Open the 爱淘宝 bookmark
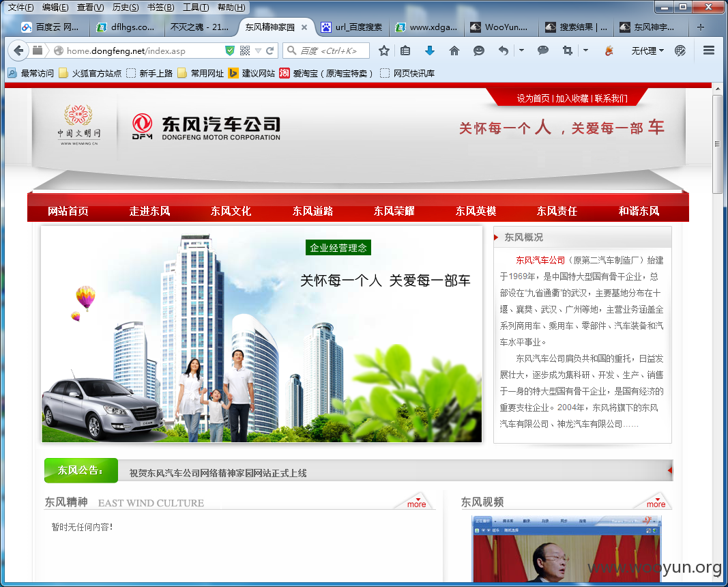Viewport: 728px width, 587px height. [x=327, y=74]
